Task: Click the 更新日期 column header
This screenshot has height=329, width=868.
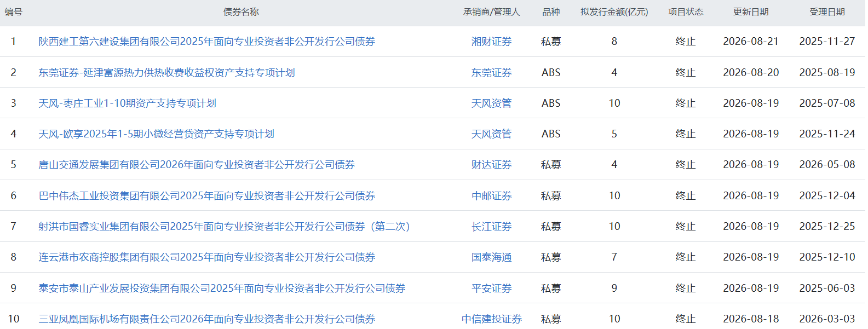Action: click(751, 12)
